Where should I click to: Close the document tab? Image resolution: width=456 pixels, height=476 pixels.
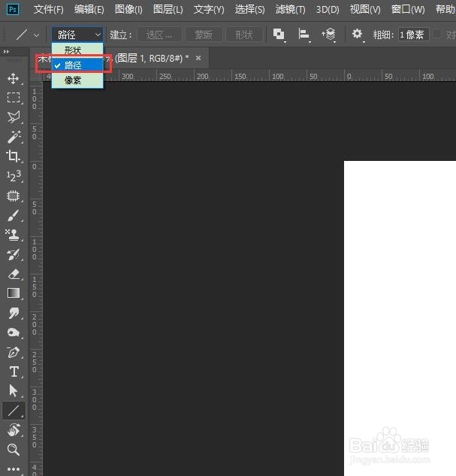198,58
